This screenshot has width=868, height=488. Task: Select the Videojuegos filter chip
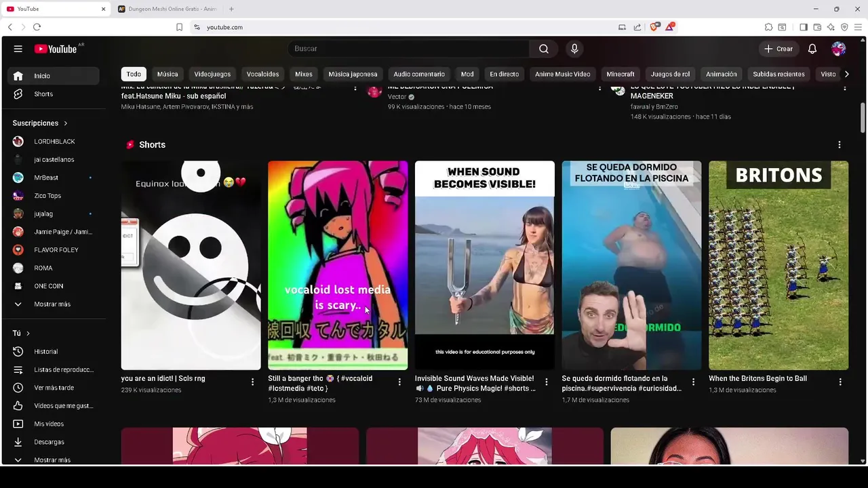tap(212, 74)
